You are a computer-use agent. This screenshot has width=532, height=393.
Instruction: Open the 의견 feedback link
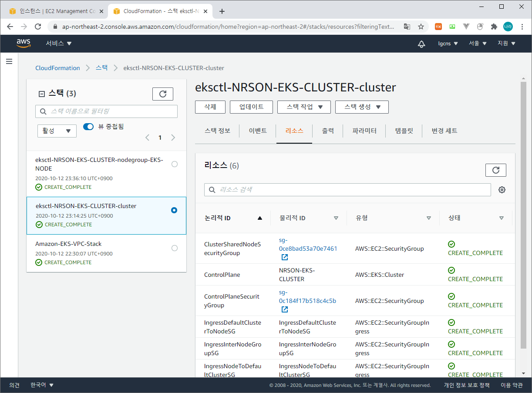(x=14, y=385)
